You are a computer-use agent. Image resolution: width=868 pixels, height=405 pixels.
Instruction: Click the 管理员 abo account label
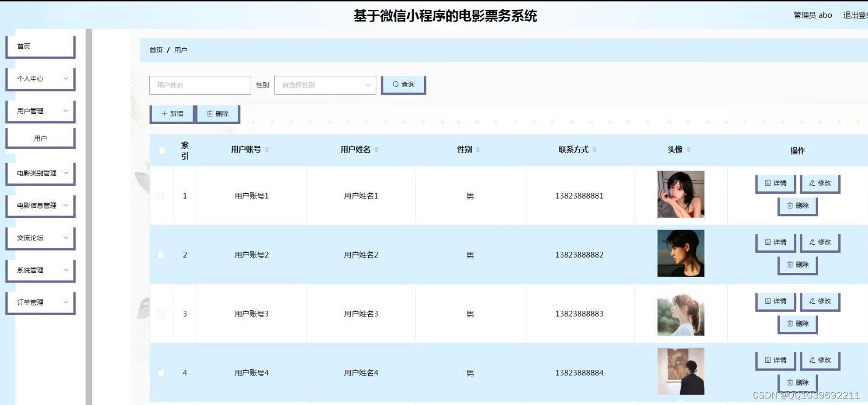coord(813,15)
